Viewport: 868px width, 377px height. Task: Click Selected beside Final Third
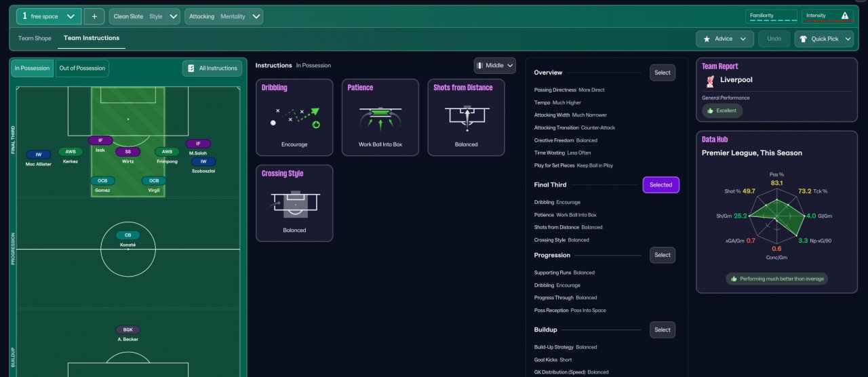coord(661,184)
